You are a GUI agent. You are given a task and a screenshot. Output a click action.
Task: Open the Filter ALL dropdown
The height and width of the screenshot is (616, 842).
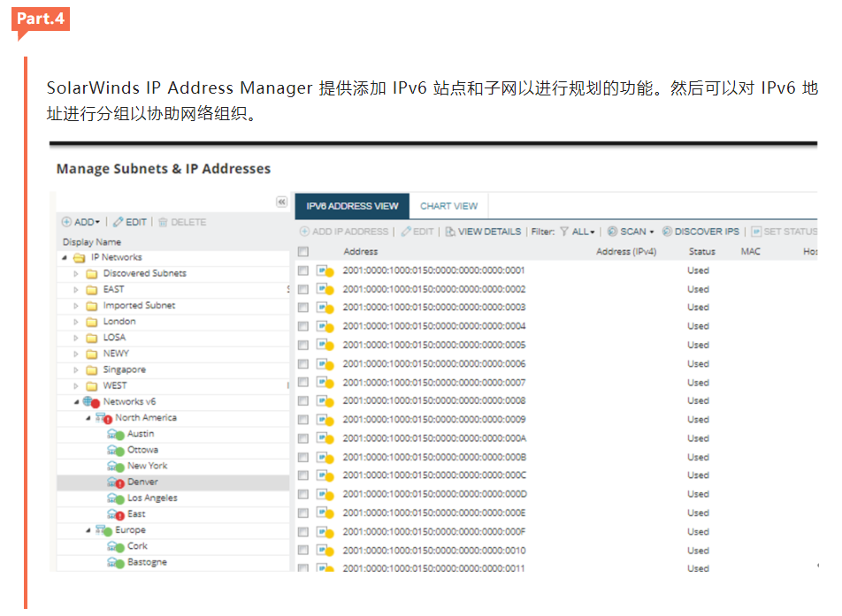[583, 232]
